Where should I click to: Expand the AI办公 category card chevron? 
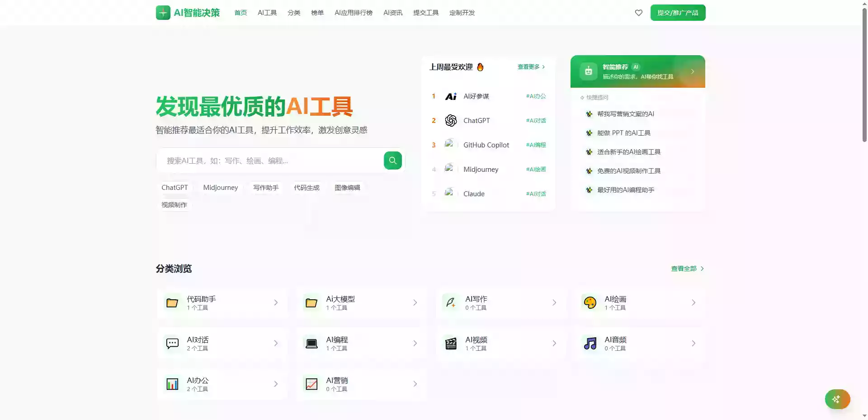click(276, 384)
